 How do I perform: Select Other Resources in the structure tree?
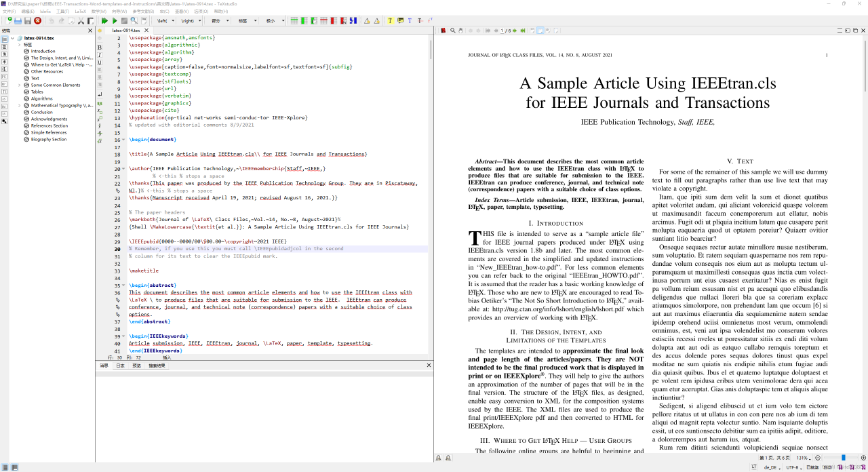click(x=47, y=72)
